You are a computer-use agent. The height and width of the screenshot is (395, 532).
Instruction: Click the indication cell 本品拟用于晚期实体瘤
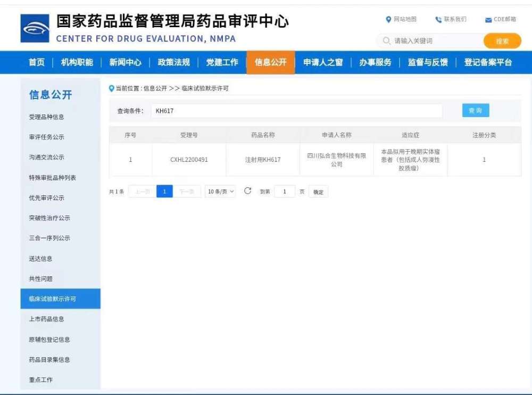411,160
